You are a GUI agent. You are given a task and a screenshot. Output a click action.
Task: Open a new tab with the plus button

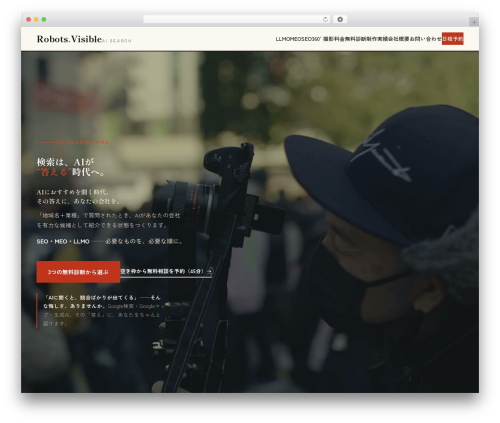click(474, 22)
